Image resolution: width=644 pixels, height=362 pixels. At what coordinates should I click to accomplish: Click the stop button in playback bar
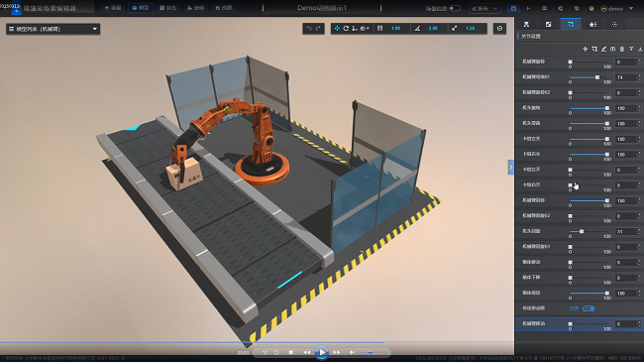point(290,352)
